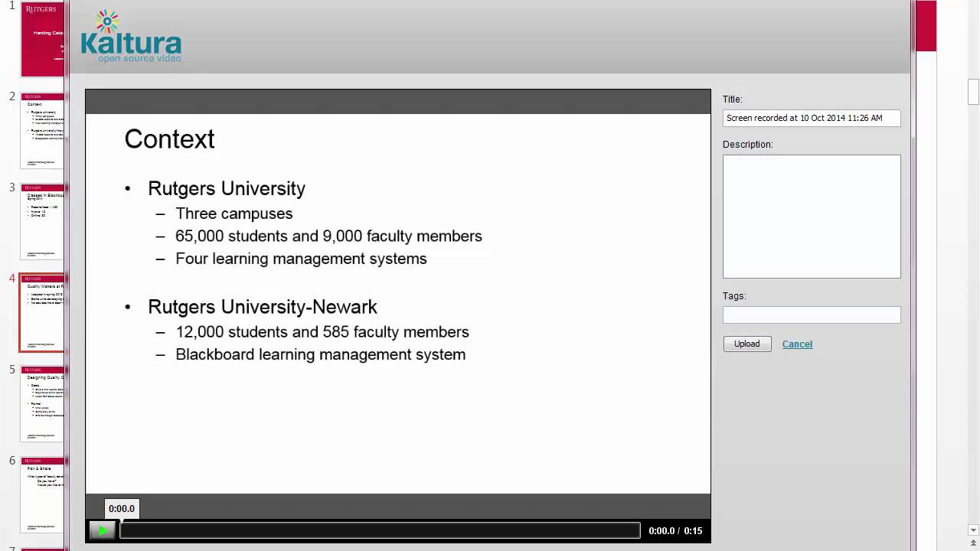This screenshot has width=980, height=551.
Task: Select slide 3 thumbnail
Action: 42,221
